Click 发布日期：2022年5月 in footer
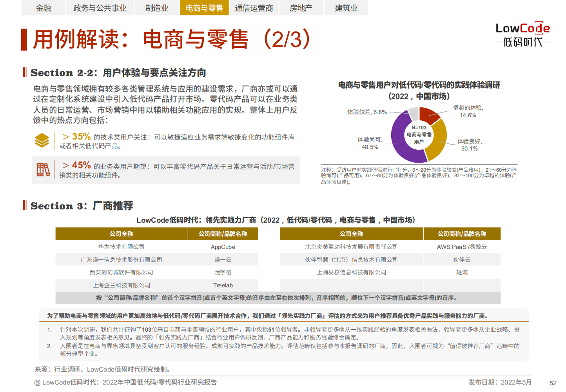 click(500, 382)
